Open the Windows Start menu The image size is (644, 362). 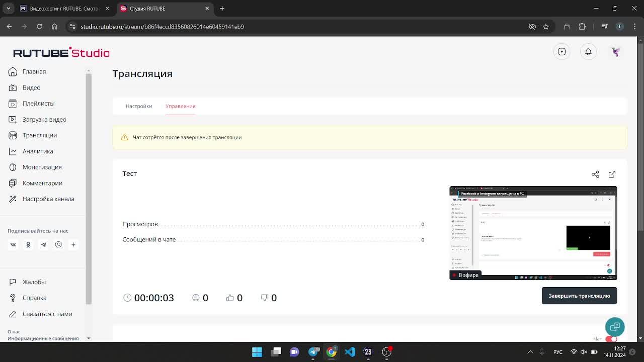pyautogui.click(x=257, y=352)
